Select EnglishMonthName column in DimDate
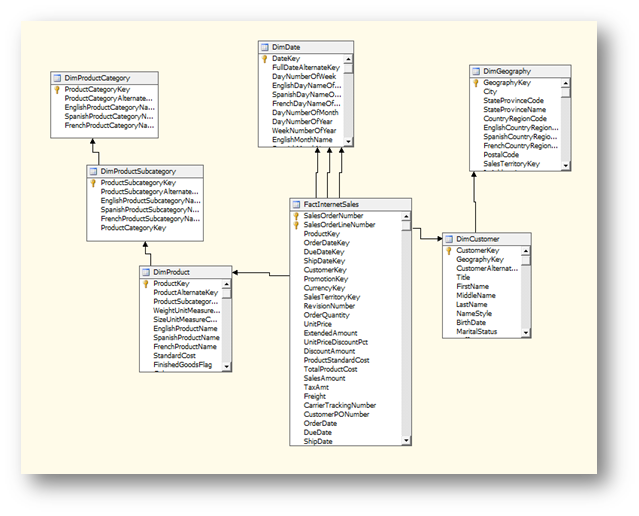 point(302,140)
